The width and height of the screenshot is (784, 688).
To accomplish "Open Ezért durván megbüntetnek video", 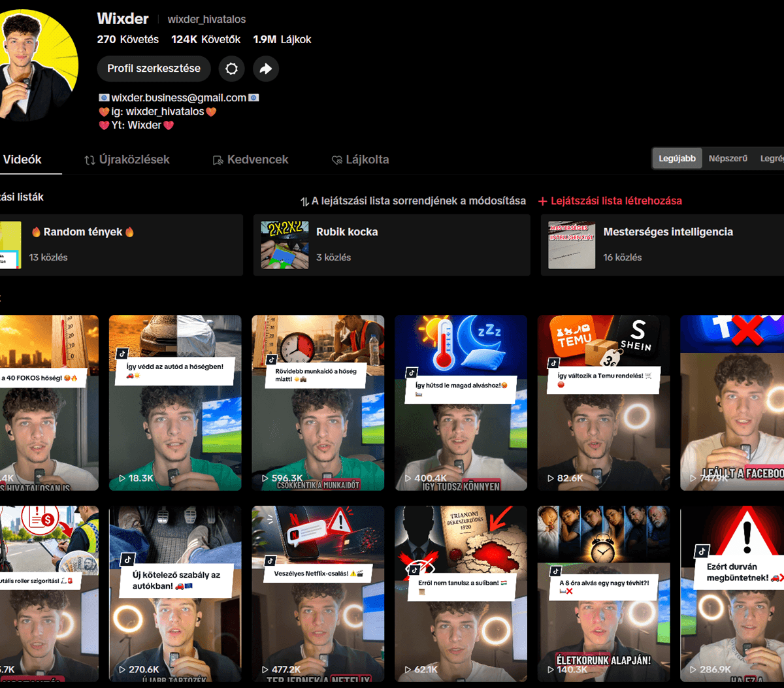I will click(732, 593).
